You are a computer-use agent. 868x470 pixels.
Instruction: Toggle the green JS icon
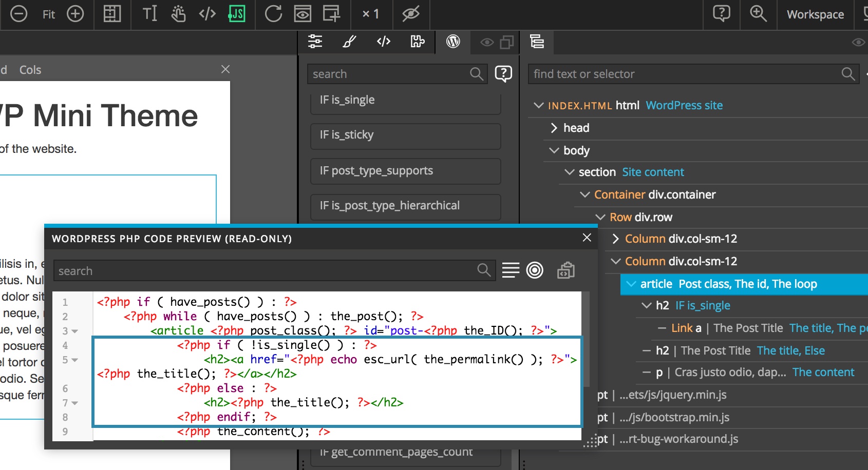(236, 14)
